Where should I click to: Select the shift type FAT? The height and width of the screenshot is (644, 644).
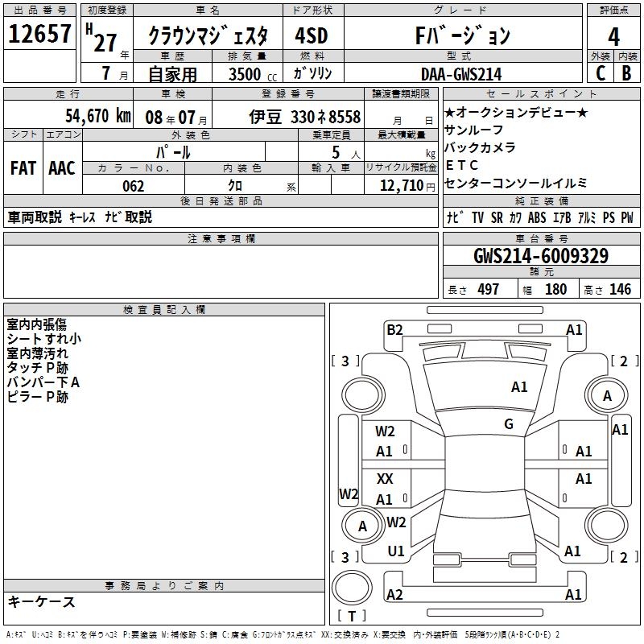pos(23,168)
